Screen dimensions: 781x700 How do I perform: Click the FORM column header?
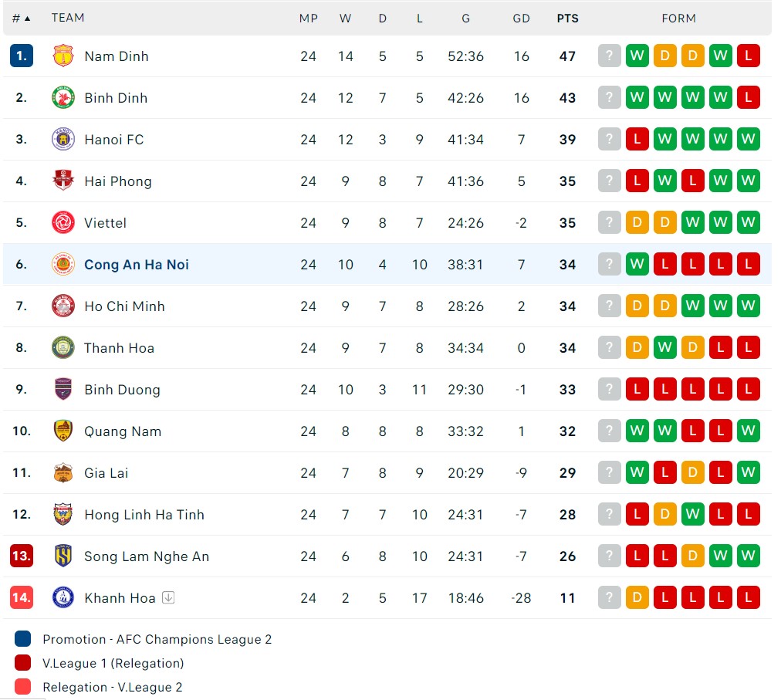pyautogui.click(x=678, y=19)
